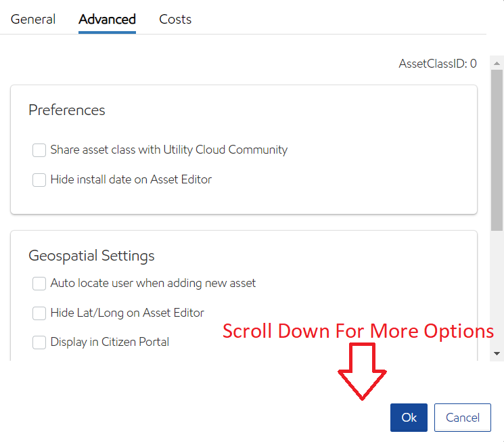
Task: Switch to the General tab
Action: point(33,19)
